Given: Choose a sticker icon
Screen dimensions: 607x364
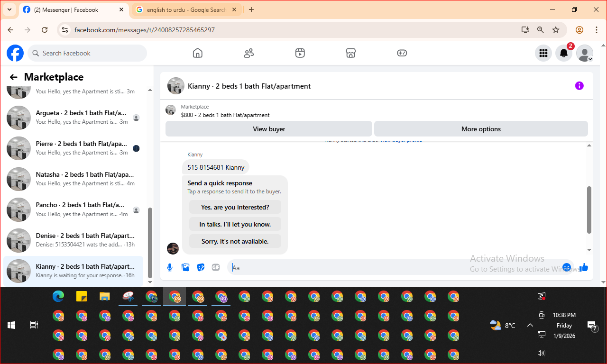Looking at the screenshot, I should (x=201, y=267).
